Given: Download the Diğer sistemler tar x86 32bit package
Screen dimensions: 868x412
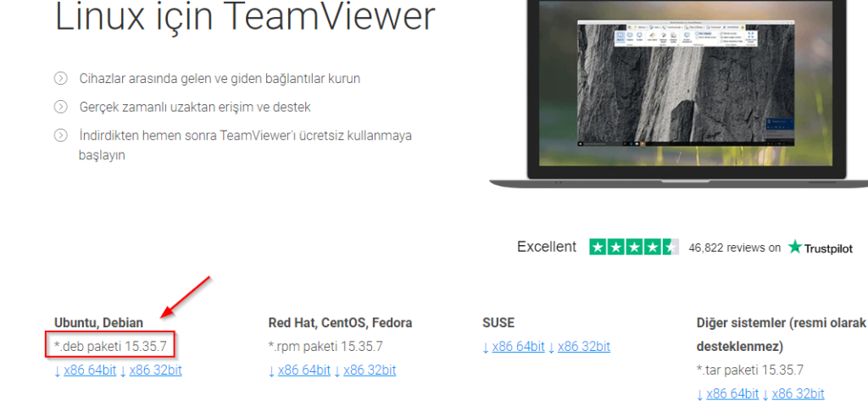Looking at the screenshot, I should (798, 393).
